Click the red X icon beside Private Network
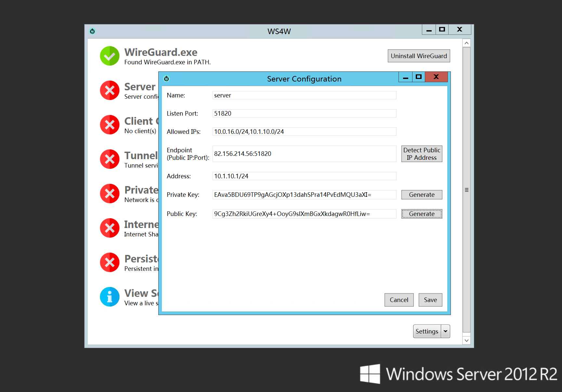Image resolution: width=562 pixels, height=392 pixels. coord(110,194)
